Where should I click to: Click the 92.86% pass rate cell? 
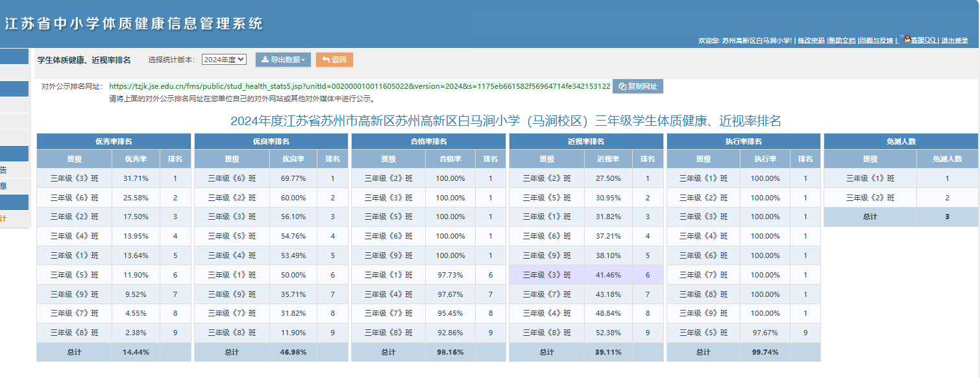click(x=450, y=333)
